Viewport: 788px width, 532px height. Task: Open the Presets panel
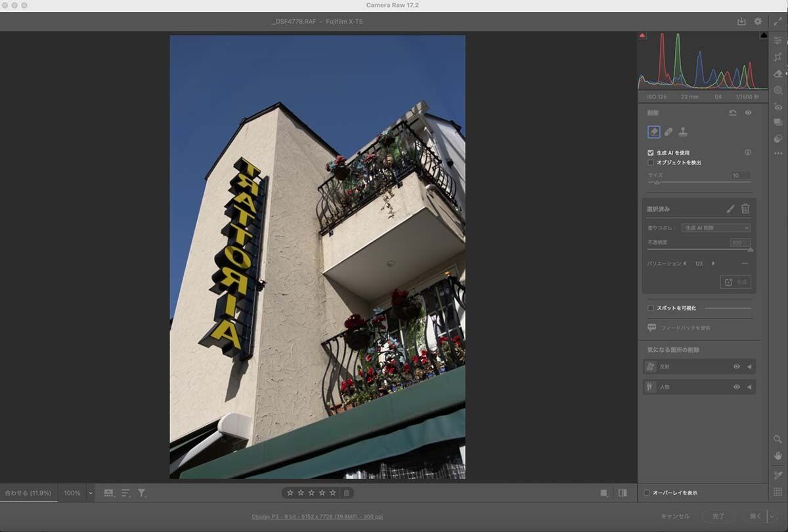coord(778,139)
